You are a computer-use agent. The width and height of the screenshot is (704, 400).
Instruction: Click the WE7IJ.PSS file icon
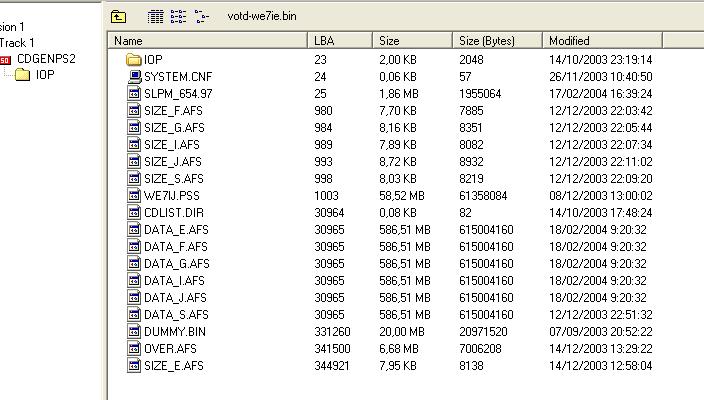(x=134, y=195)
